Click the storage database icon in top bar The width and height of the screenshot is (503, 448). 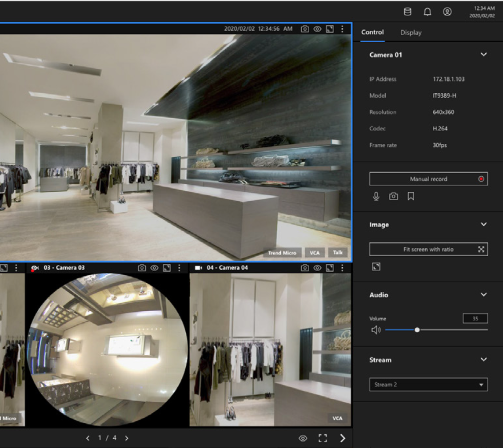[407, 12]
